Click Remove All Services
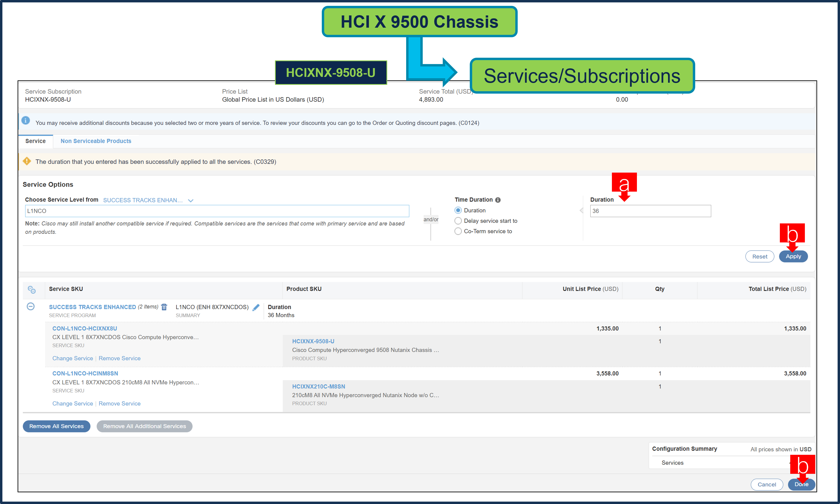Image resolution: width=840 pixels, height=504 pixels. click(56, 426)
